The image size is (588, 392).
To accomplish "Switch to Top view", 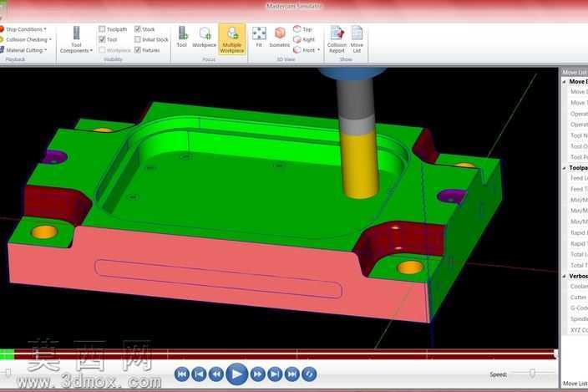I will [303, 29].
